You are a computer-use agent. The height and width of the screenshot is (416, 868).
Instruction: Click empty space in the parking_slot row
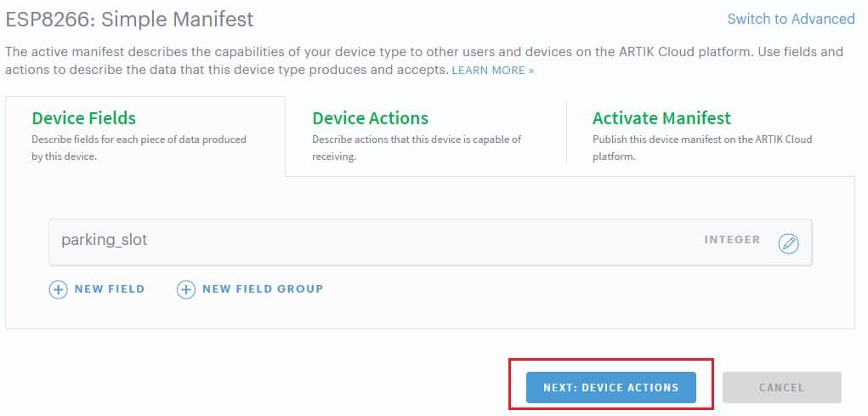[425, 242]
